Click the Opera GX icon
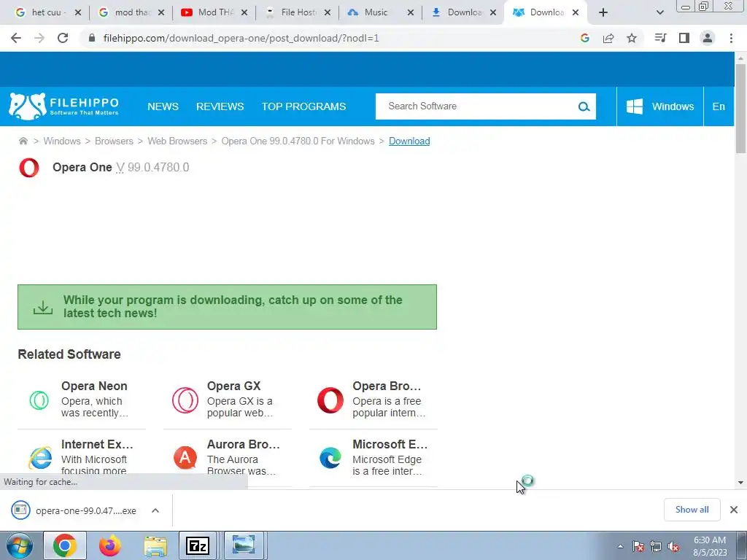The height and width of the screenshot is (560, 747). coord(185,400)
